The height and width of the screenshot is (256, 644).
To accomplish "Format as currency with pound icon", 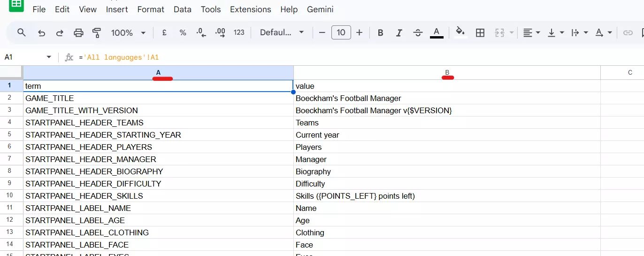I will pos(164,32).
